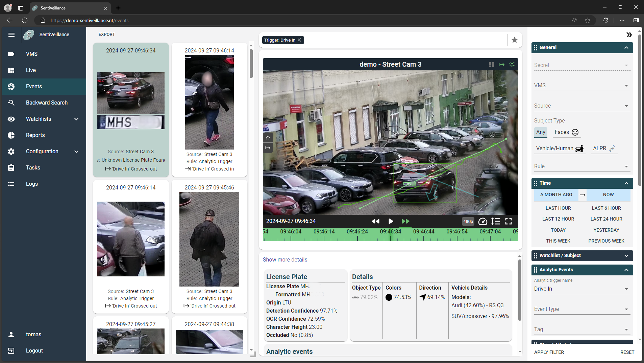This screenshot has height=363, width=644.
Task: Collapse the Time filter section
Action: point(626,183)
